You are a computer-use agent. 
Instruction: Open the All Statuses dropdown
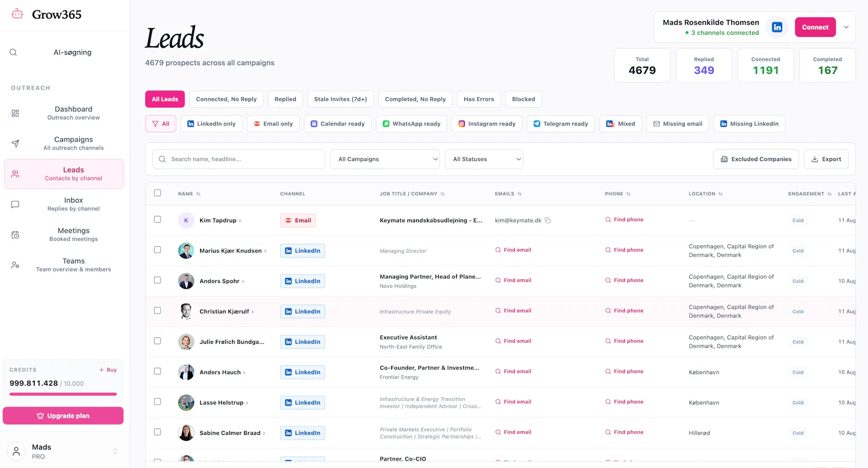coord(484,159)
